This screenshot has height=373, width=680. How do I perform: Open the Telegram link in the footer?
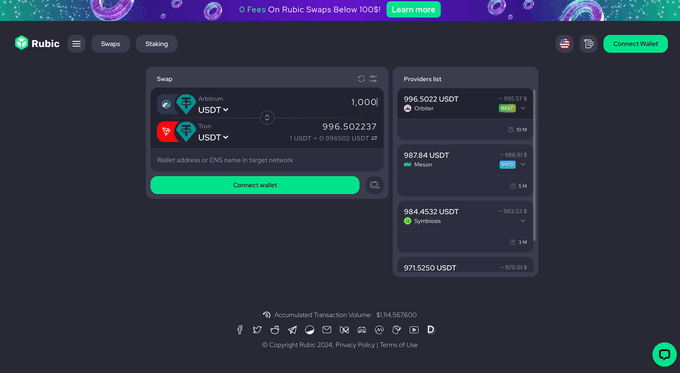(x=292, y=330)
